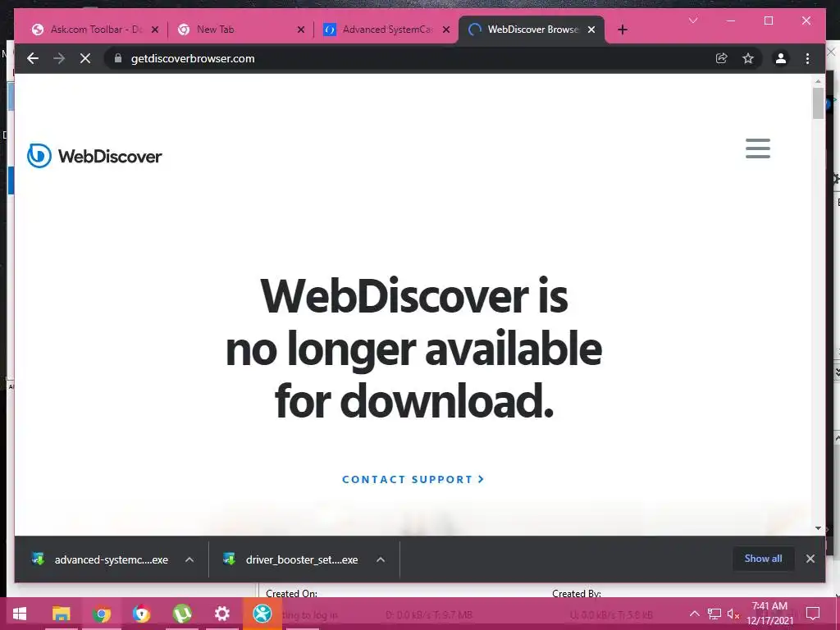Click the orange highlighted taskbar app icon
Screen dimensions: 840x630
[x=262, y=614]
